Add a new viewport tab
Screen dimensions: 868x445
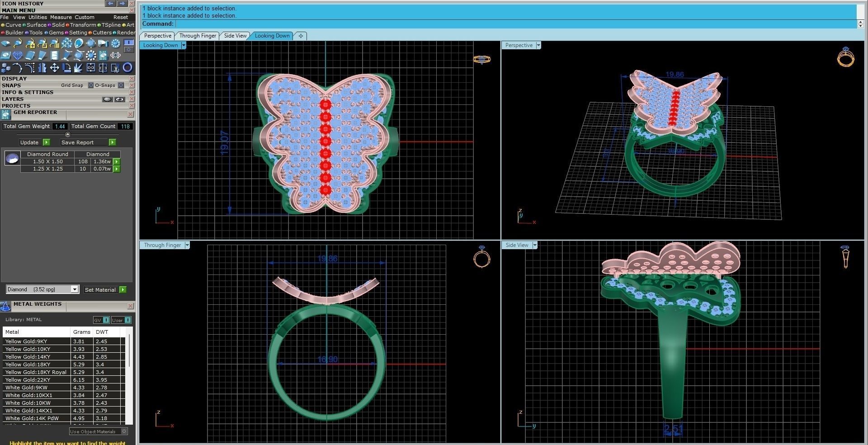[x=301, y=36]
